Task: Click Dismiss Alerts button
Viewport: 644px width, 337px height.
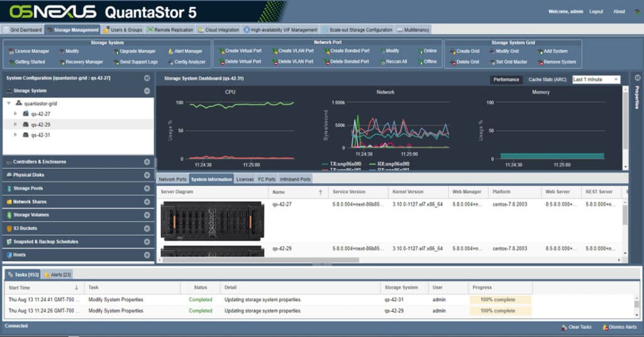Action: [x=619, y=327]
